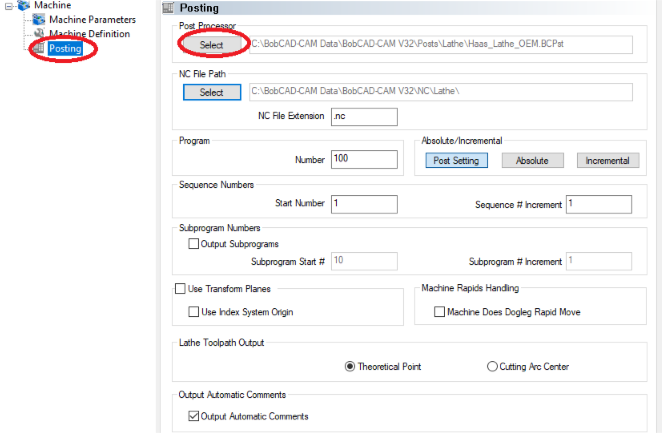This screenshot has width=662, height=433.
Task: Select Theoretical Point radio button
Action: click(350, 366)
